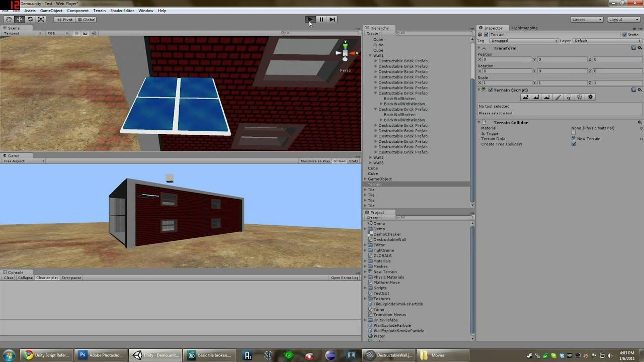This screenshot has height=362, width=644.
Task: Select the Paint Texture brush tool
Action: [557, 97]
